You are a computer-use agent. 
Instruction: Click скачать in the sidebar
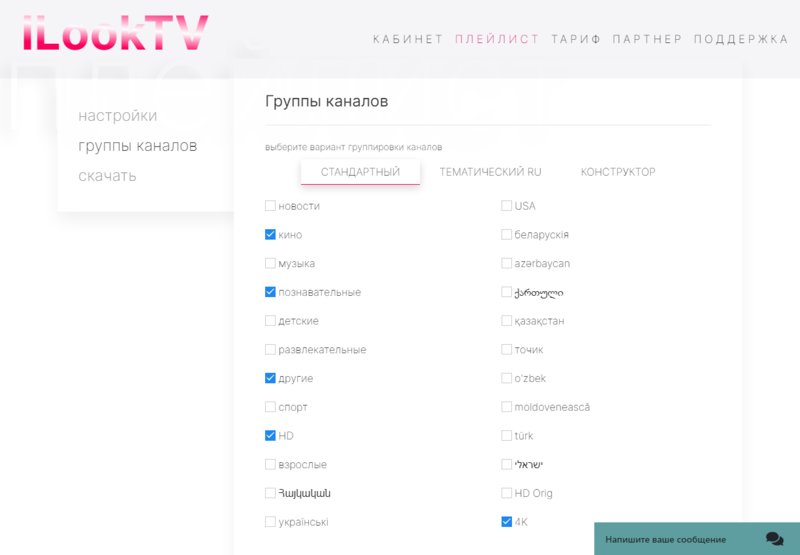tap(107, 176)
